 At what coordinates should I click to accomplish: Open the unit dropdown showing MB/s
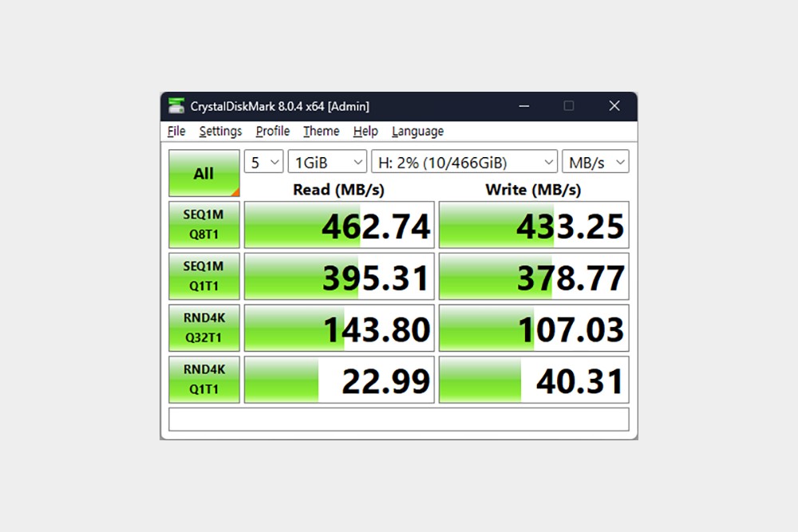tap(595, 162)
